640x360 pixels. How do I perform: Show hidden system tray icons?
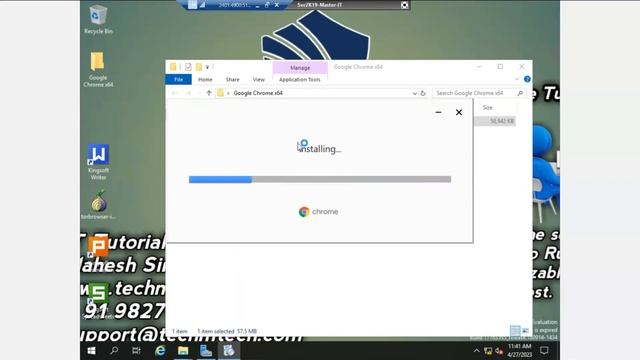[x=476, y=351]
